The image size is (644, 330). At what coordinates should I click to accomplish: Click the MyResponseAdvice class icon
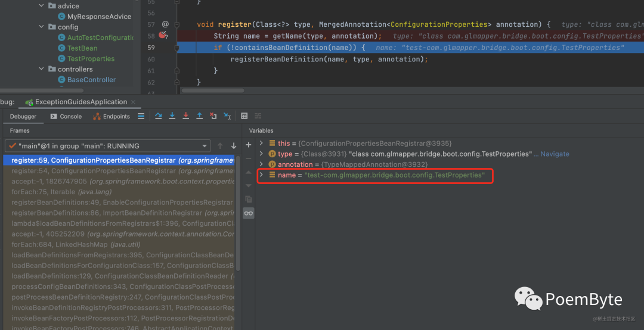(x=61, y=17)
